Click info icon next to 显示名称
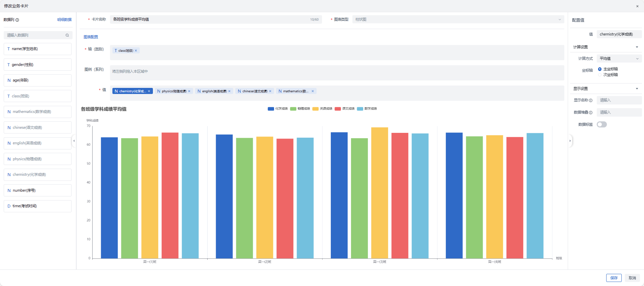The width and height of the screenshot is (644, 286). (591, 100)
